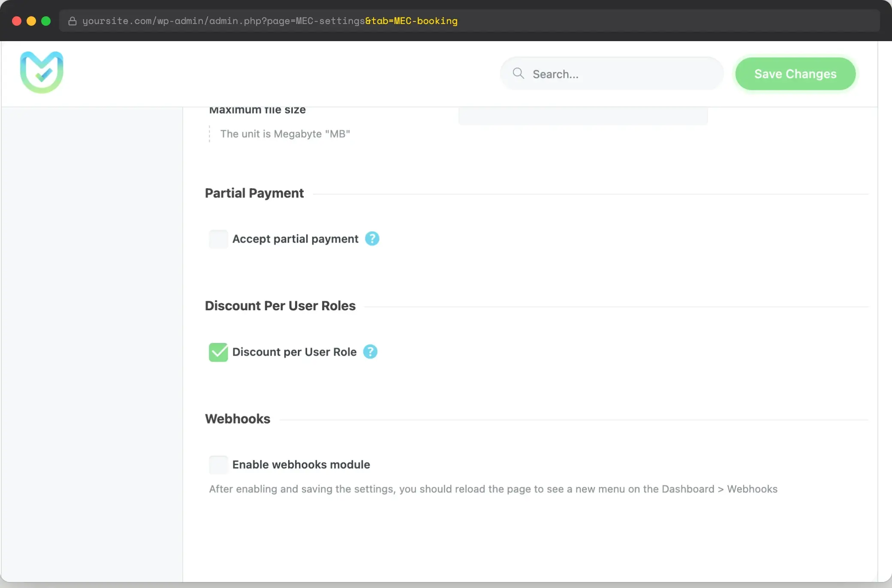Focus the Search settings field
Image resolution: width=892 pixels, height=588 pixels.
612,74
